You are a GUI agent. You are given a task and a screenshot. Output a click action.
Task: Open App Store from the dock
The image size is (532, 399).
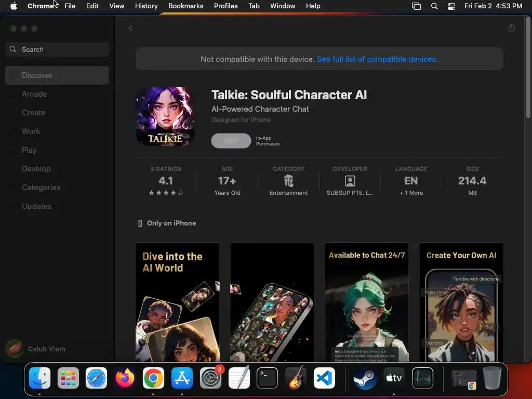point(182,378)
